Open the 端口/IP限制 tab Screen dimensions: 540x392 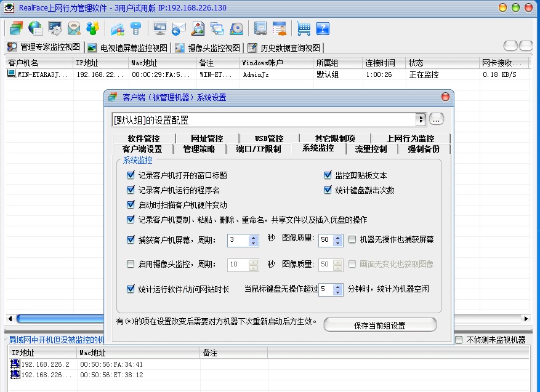click(258, 149)
